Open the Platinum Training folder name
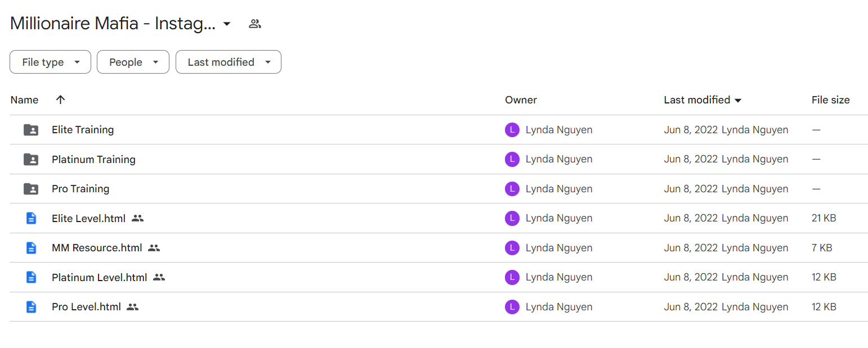The image size is (868, 348). pyautogui.click(x=93, y=160)
